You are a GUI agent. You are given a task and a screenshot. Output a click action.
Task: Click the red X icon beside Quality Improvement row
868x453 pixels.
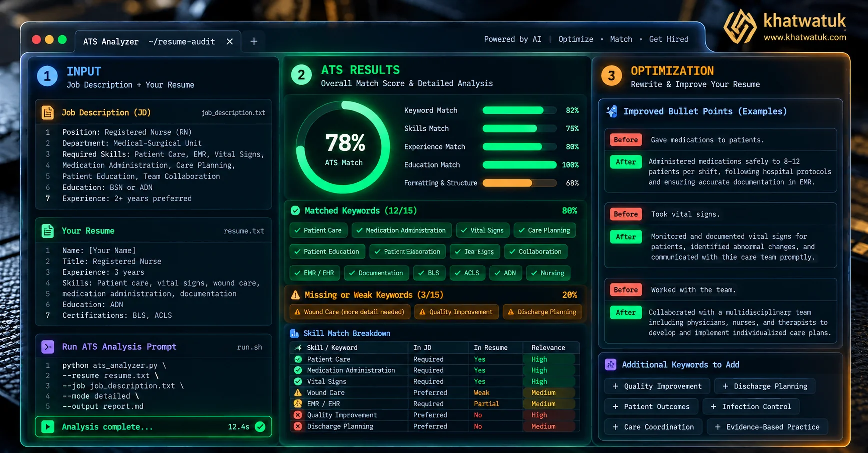298,415
